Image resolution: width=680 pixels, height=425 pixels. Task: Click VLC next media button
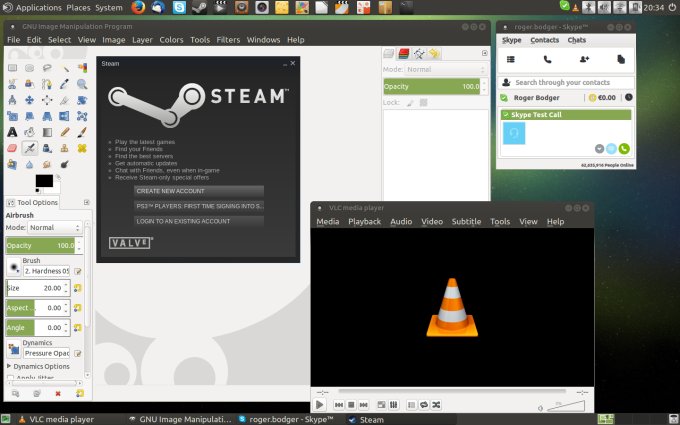(x=364, y=405)
